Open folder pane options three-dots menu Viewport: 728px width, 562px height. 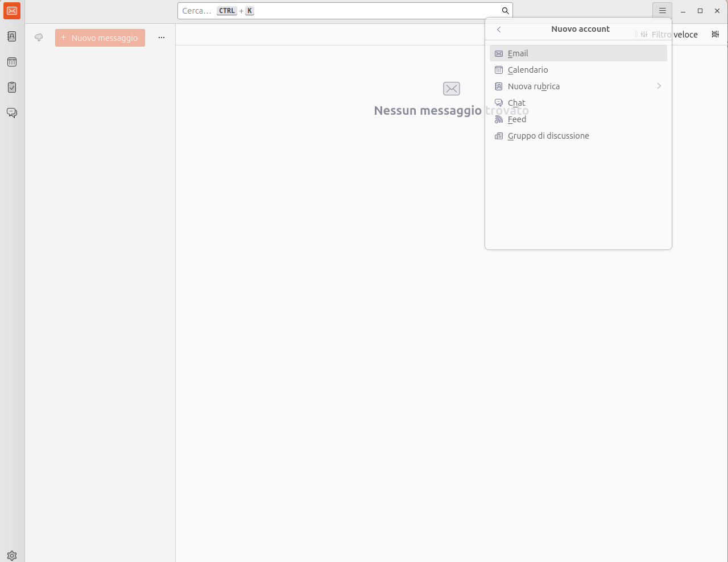(x=162, y=38)
